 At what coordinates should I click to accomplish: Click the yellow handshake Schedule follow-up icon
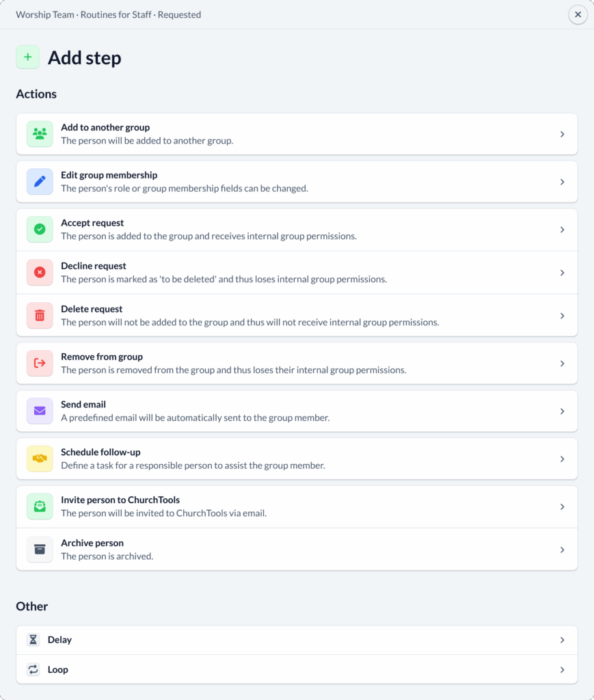coord(40,459)
